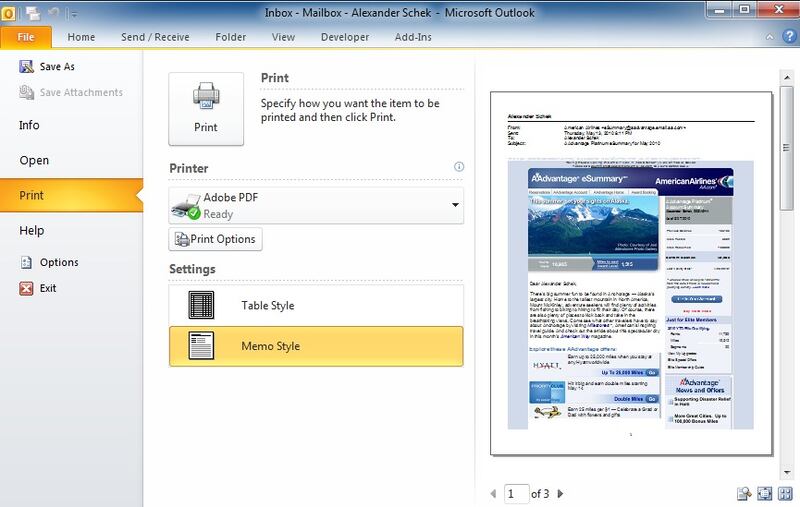Click Save As in the File menu
Image resolution: width=800 pixels, height=507 pixels.
58,66
